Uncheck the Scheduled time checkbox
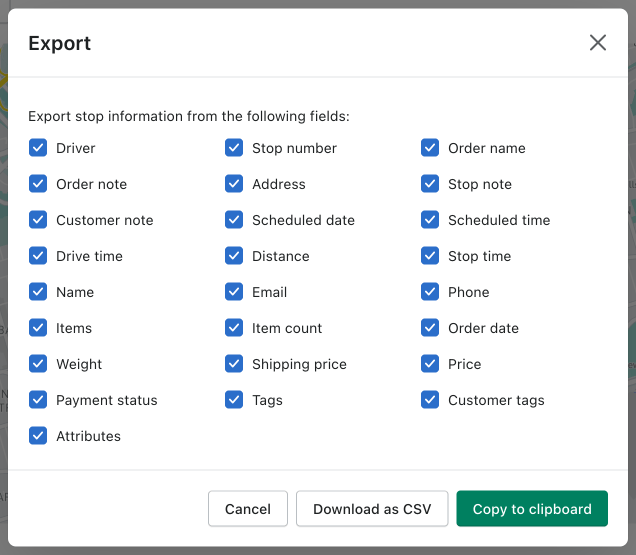This screenshot has height=555, width=636. (x=430, y=220)
